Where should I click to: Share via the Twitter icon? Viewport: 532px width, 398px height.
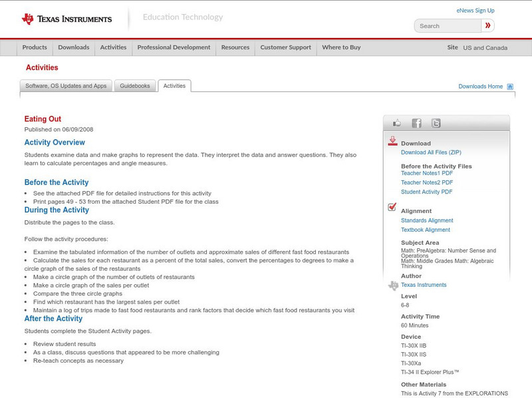point(436,123)
